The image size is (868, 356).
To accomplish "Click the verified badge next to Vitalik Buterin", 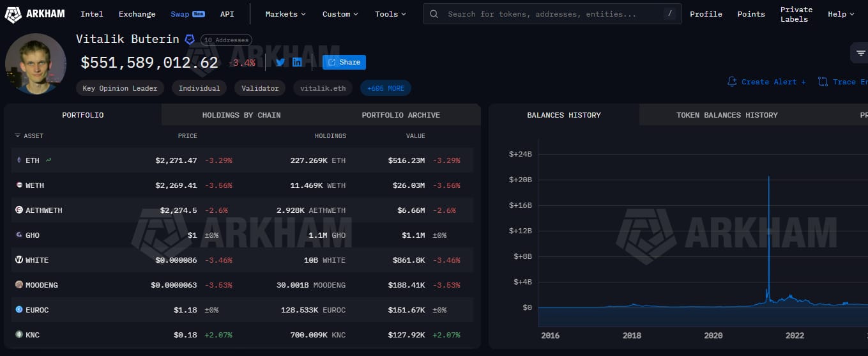I will click(x=190, y=40).
